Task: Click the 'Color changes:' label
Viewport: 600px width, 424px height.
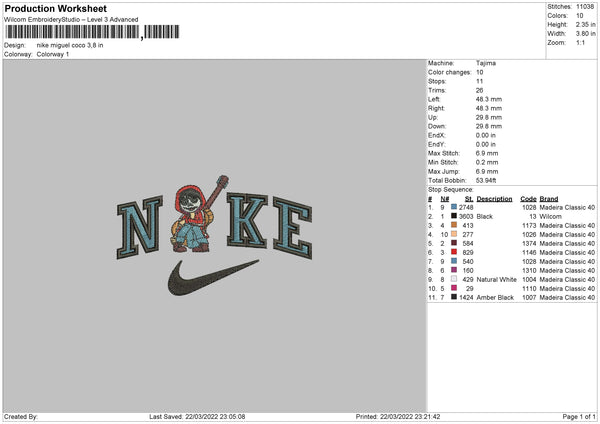Action: pyautogui.click(x=450, y=72)
